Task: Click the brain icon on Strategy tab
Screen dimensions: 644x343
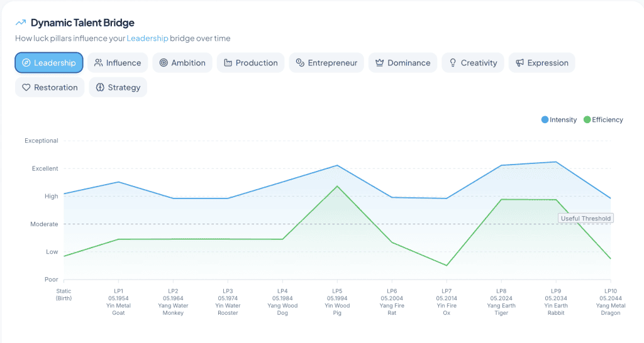Action: 100,87
